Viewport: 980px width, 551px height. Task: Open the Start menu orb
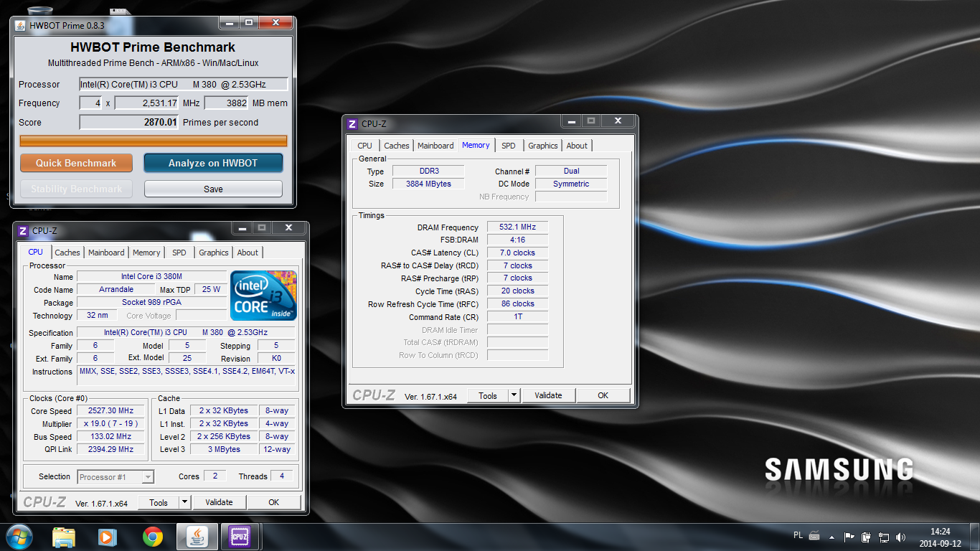(19, 536)
